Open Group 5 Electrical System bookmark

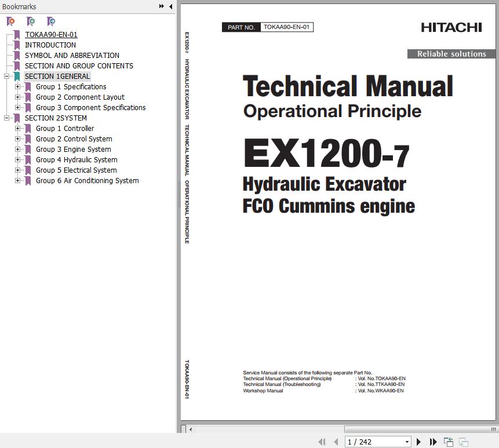pos(76,170)
